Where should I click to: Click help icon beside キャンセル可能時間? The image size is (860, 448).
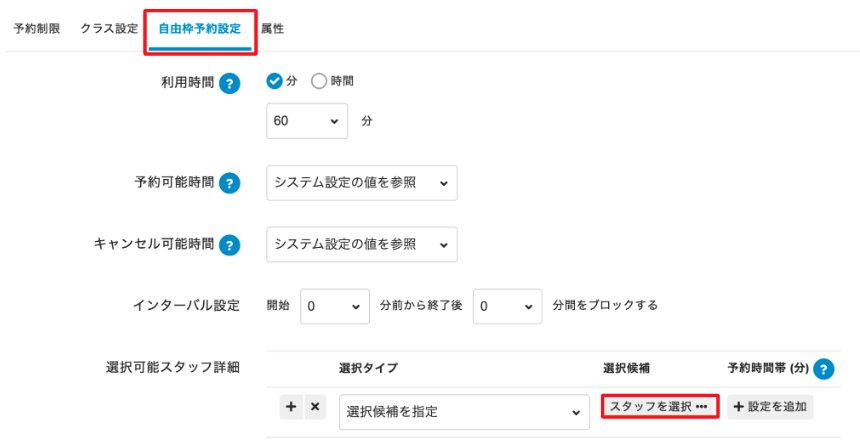[231, 245]
